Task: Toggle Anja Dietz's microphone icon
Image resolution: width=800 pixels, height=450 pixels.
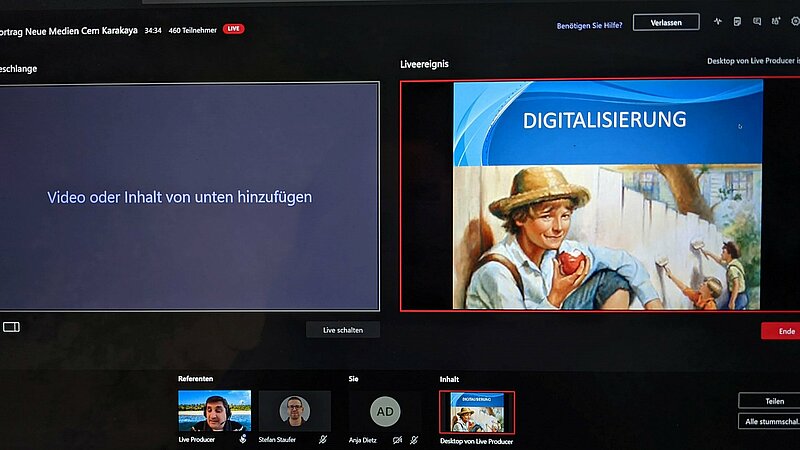Action: [x=414, y=439]
